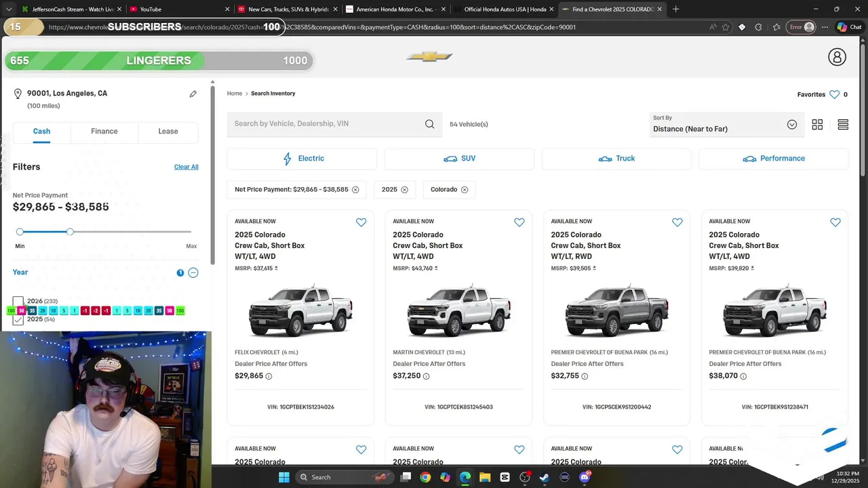Filter by Truck vehicles

[x=616, y=159]
